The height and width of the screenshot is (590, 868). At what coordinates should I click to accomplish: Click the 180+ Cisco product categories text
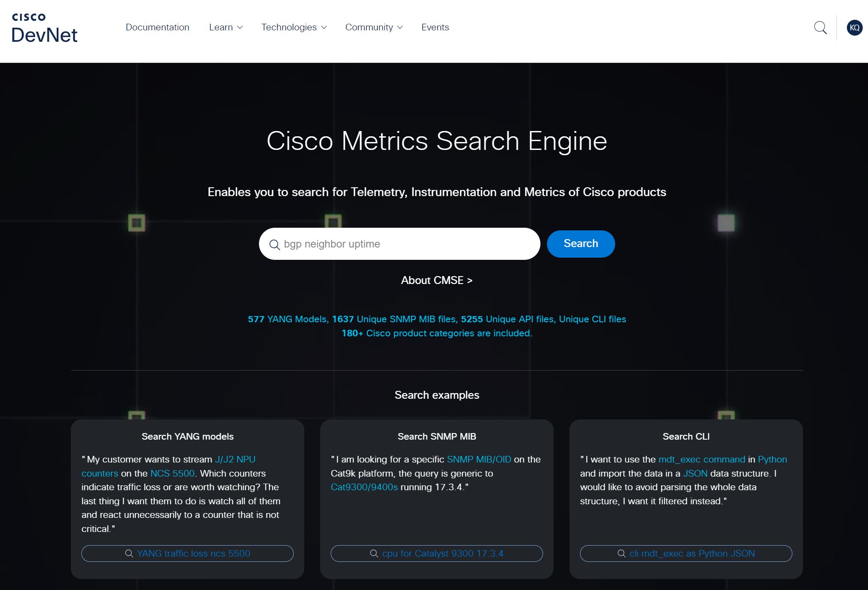click(x=437, y=333)
